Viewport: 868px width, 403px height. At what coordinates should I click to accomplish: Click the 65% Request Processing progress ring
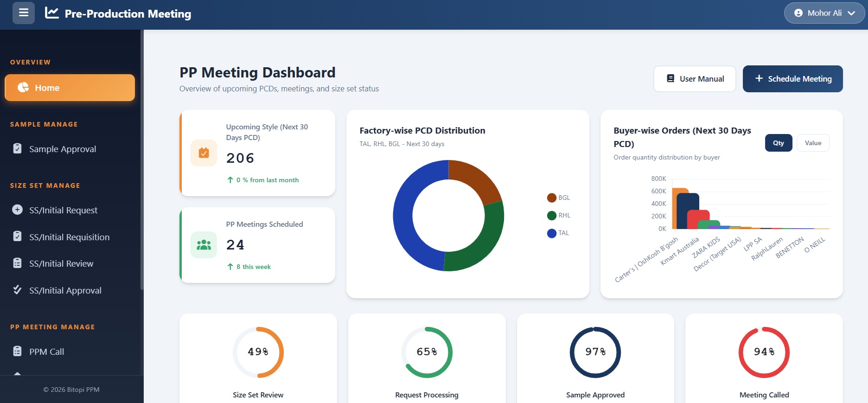[x=427, y=352]
